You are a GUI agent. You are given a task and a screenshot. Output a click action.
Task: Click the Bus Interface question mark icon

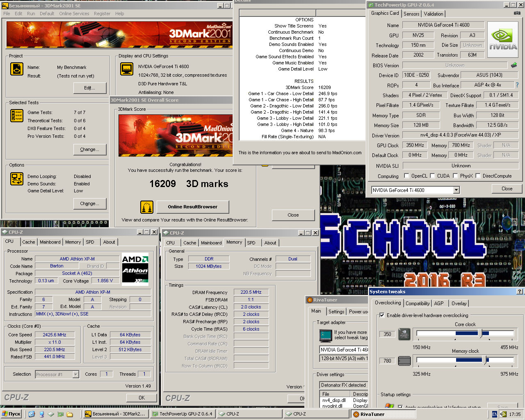tap(517, 85)
